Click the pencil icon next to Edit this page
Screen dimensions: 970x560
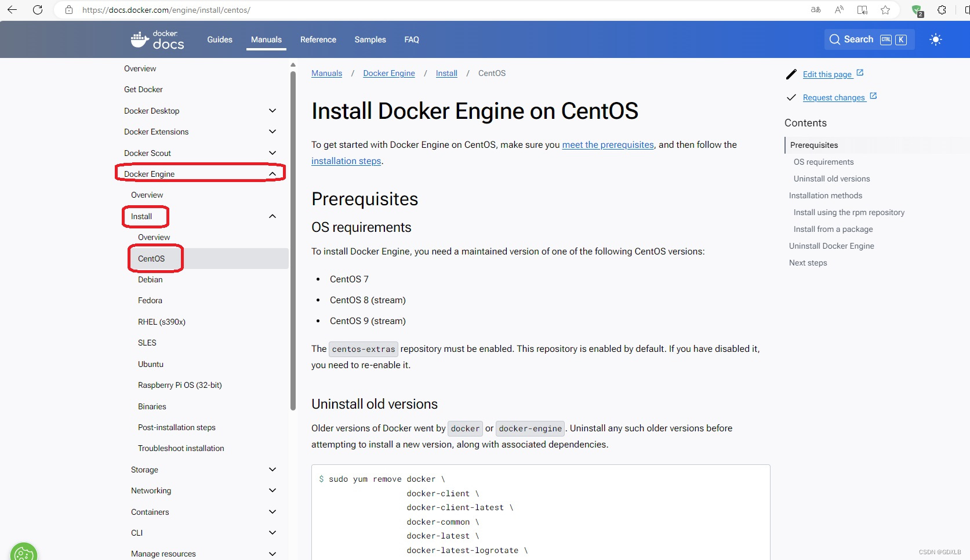pos(791,74)
